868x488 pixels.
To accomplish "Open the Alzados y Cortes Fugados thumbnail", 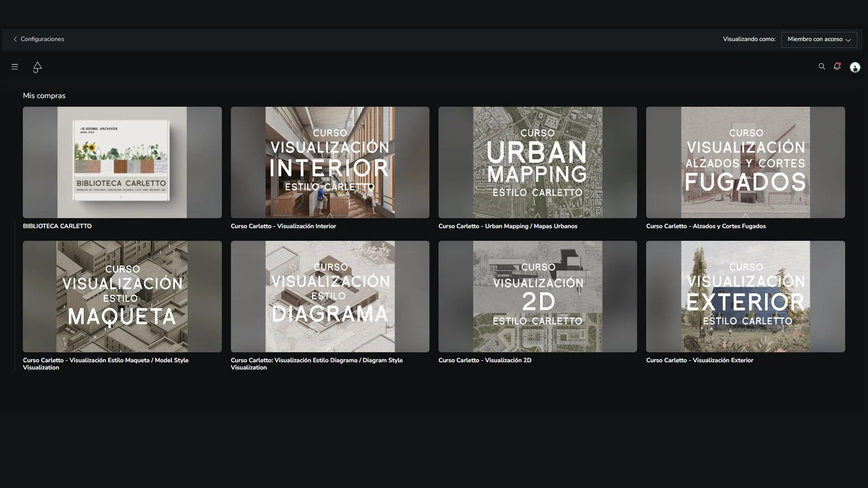I will (x=745, y=162).
